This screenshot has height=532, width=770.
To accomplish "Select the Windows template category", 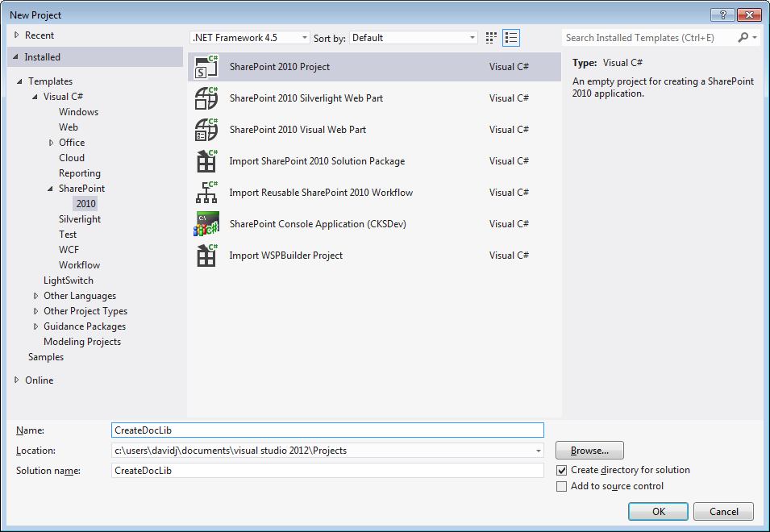I will [x=78, y=112].
